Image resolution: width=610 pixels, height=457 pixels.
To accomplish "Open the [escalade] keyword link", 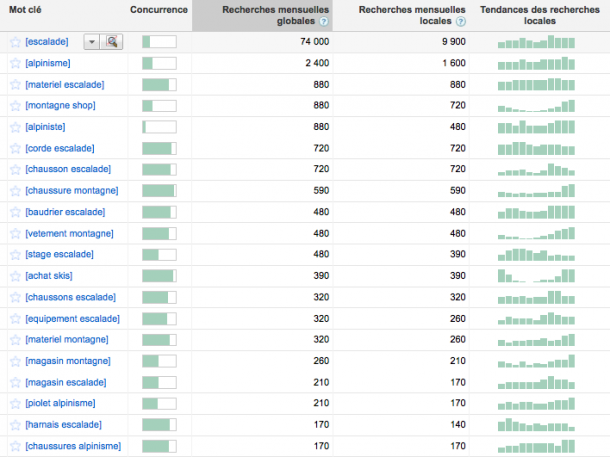I will tap(47, 42).
